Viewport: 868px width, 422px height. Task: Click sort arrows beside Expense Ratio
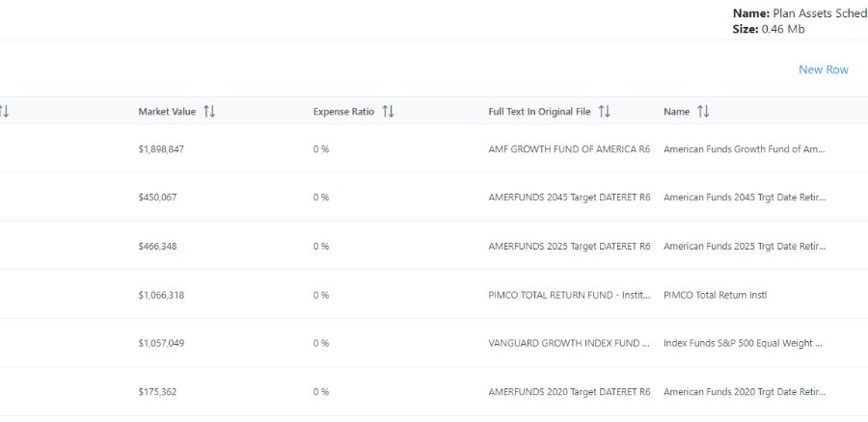[x=388, y=112]
